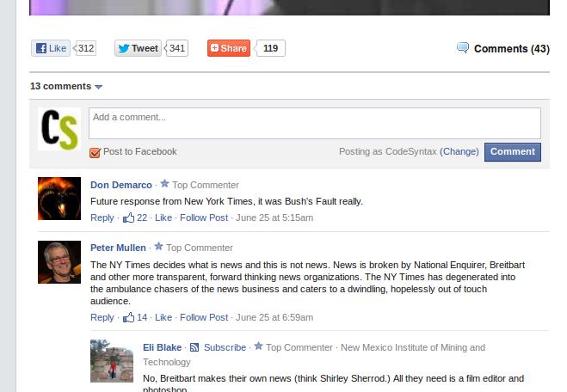Open Eli Blake's profile thumbnail
The height and width of the screenshot is (392, 567).
pos(112,361)
